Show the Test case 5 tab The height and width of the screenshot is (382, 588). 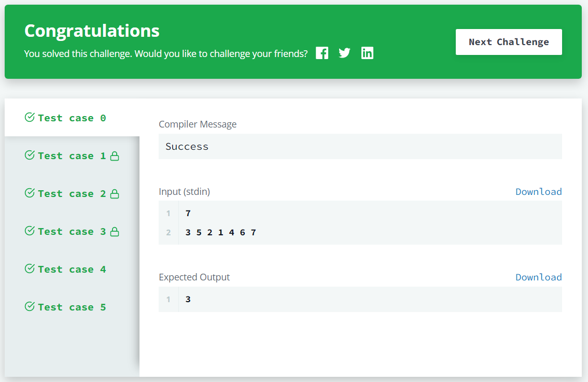(72, 307)
